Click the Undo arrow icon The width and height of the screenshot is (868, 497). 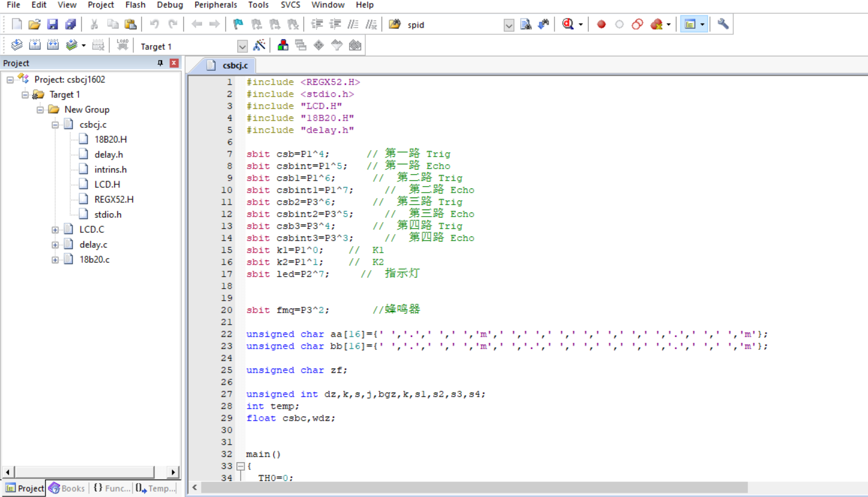point(154,24)
